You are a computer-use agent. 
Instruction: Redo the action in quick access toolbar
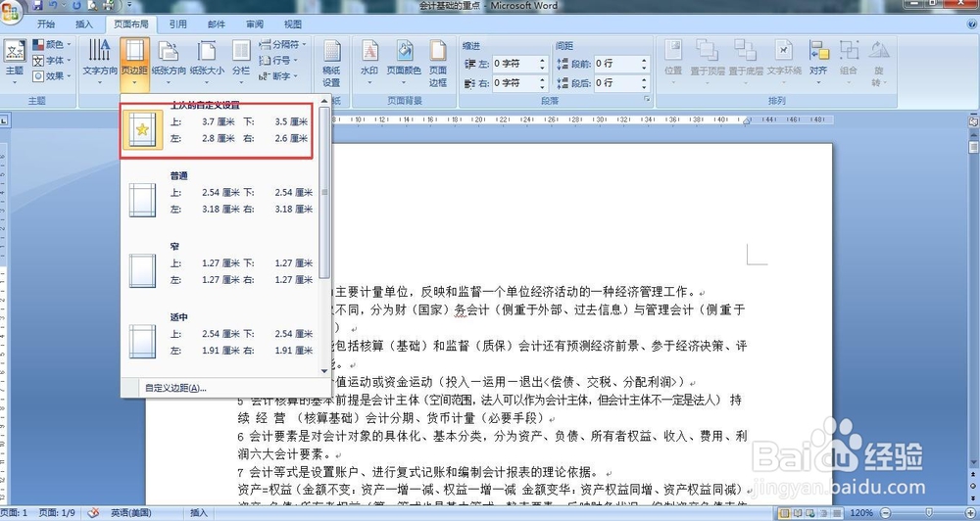76,6
